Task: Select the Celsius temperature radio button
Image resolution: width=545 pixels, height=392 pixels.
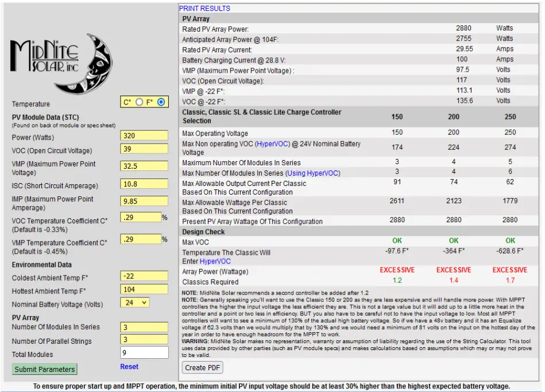Action: (139, 102)
